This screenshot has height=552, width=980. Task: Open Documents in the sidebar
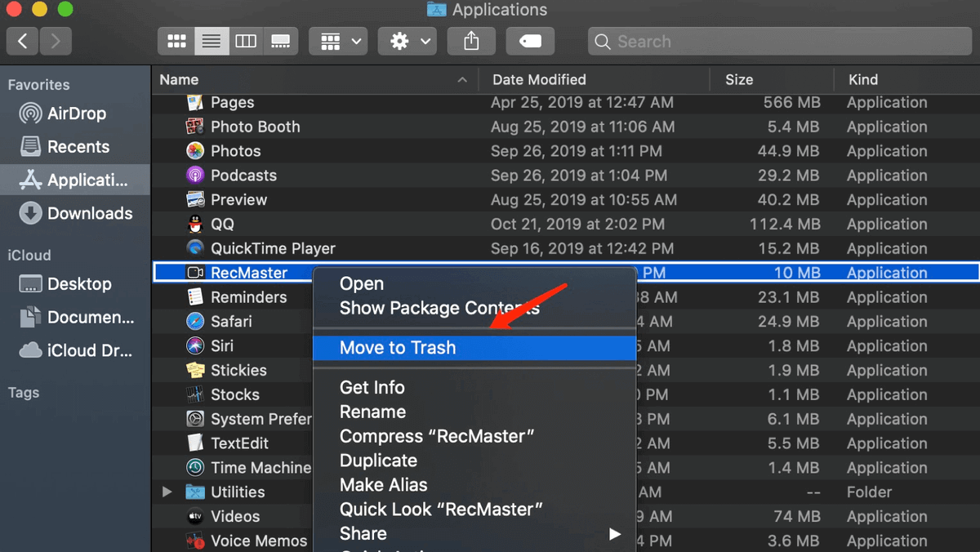click(75, 317)
